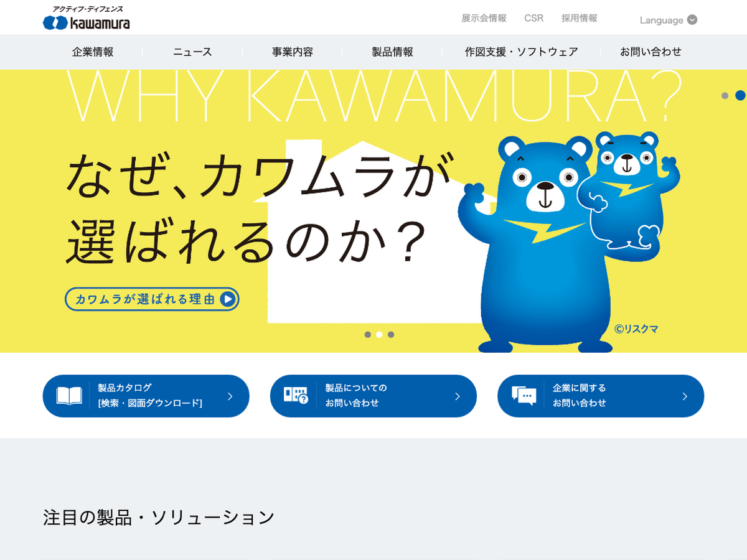This screenshot has height=560, width=747.
Task: Click the open book catalog icon
Action: [x=69, y=396]
